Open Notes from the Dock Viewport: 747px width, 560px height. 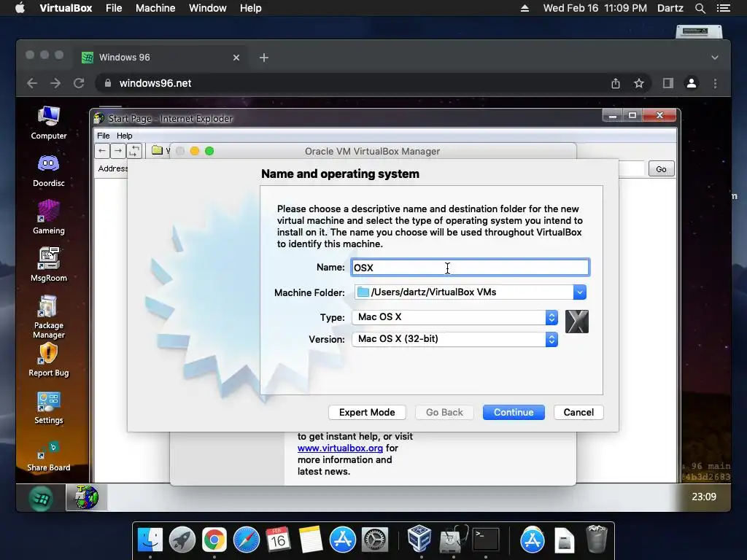tap(311, 540)
